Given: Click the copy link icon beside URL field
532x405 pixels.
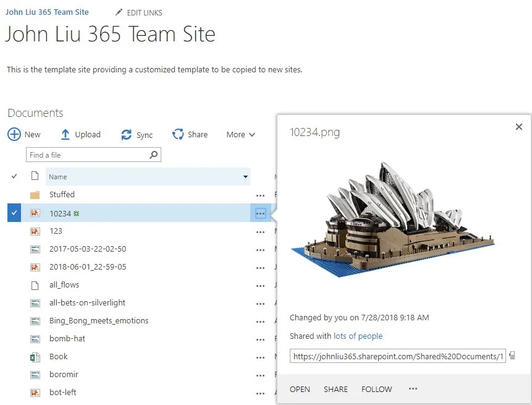Looking at the screenshot, I should [x=513, y=356].
